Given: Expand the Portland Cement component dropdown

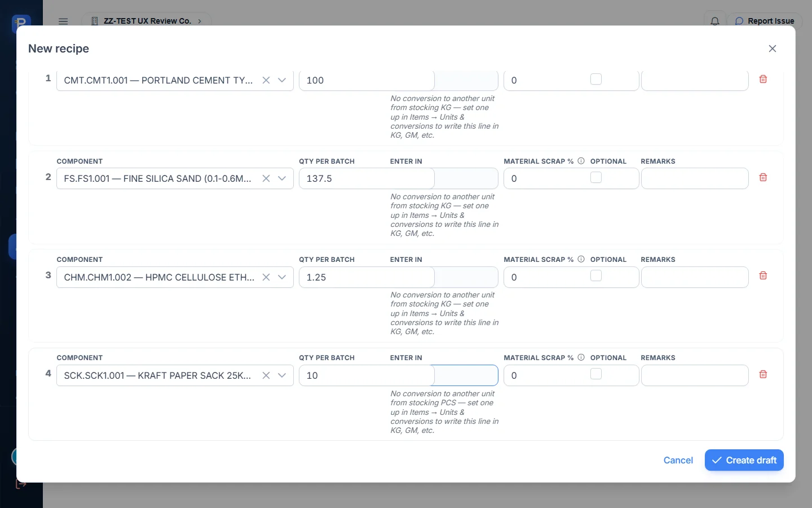Looking at the screenshot, I should 282,80.
